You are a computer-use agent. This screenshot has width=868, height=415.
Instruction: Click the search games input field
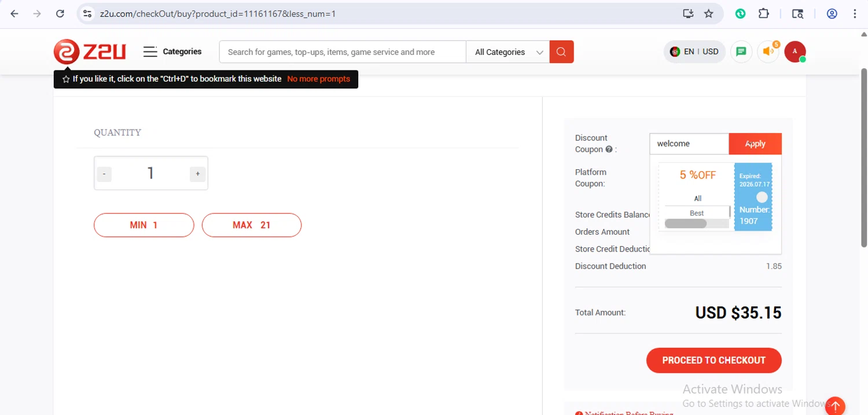click(343, 52)
